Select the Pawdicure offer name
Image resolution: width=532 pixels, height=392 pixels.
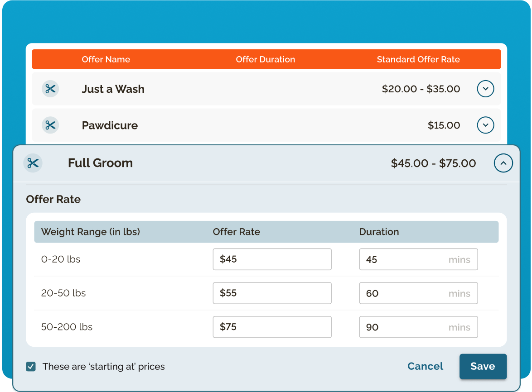click(110, 125)
